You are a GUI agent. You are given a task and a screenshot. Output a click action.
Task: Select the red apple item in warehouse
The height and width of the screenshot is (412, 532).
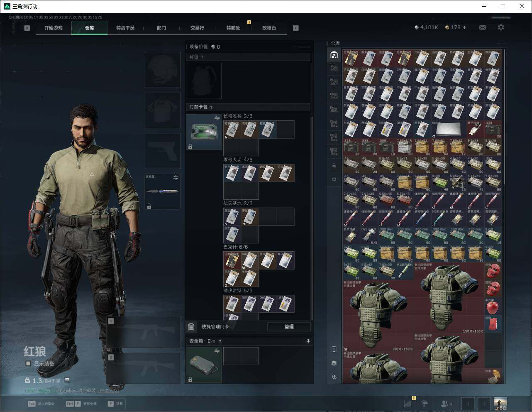[x=493, y=307]
